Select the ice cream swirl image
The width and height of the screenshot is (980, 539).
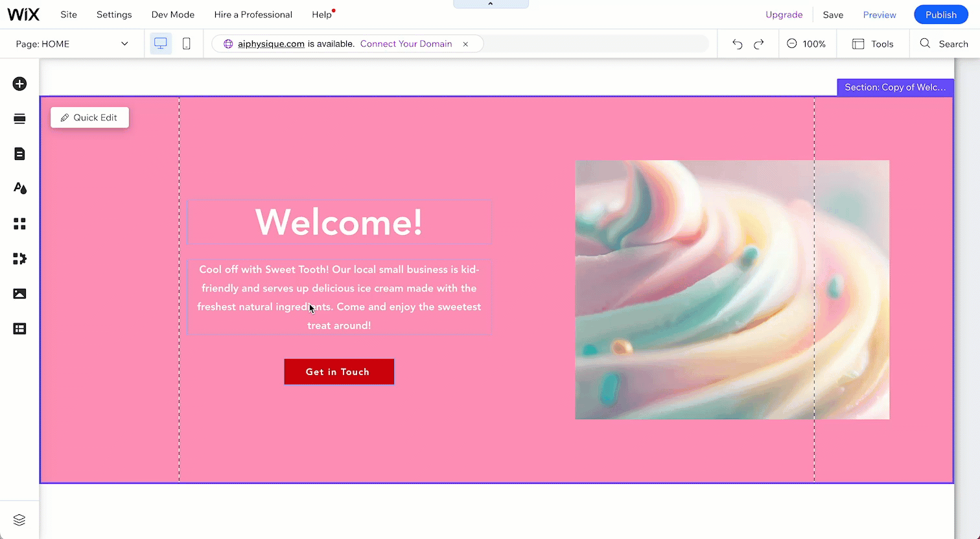(732, 290)
